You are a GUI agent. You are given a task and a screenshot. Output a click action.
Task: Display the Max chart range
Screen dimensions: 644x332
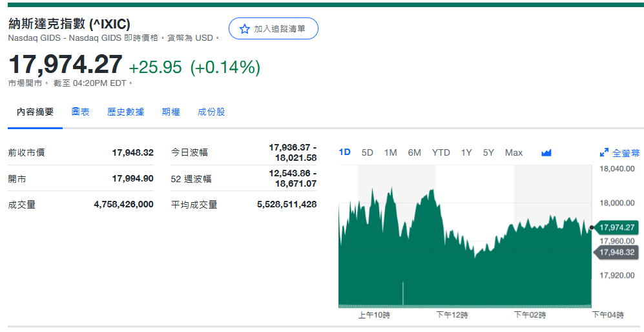tap(514, 152)
